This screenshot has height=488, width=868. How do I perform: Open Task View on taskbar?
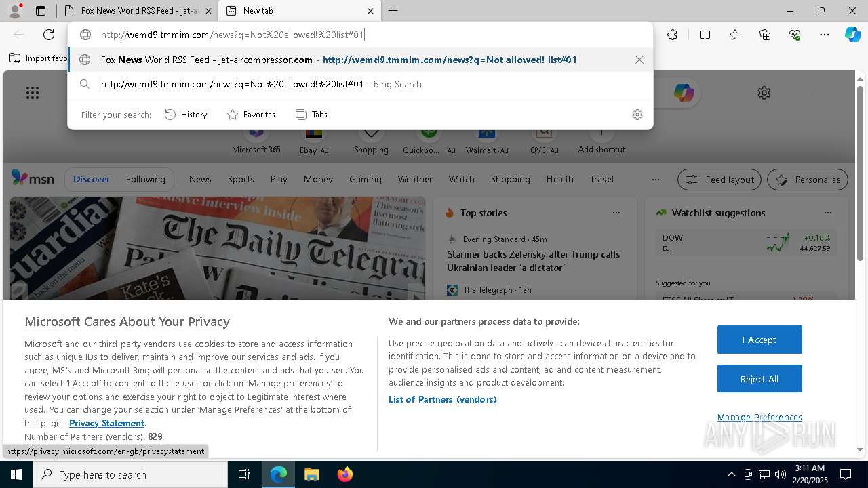(244, 474)
